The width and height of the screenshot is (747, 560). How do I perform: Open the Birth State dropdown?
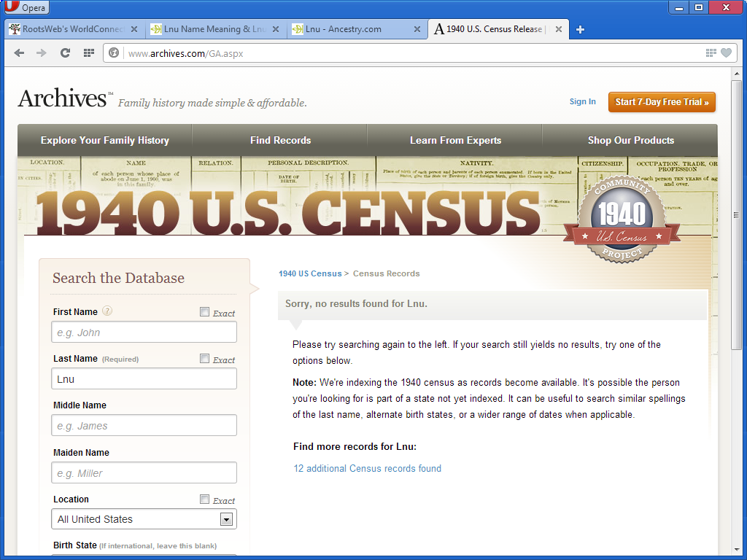[x=144, y=558]
